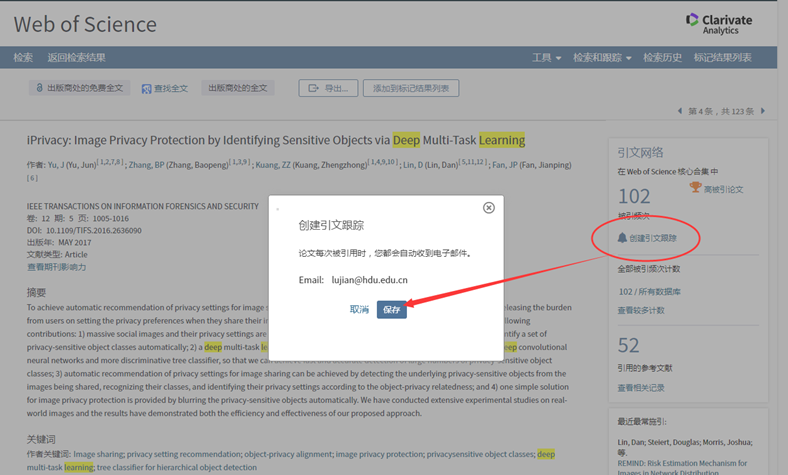This screenshot has height=475, width=788.
Task: Open author link Fan, JP
Action: coord(505,165)
